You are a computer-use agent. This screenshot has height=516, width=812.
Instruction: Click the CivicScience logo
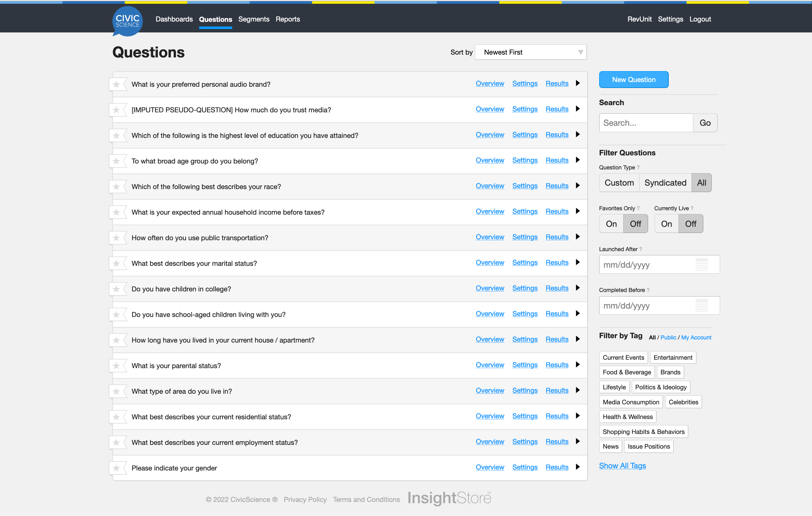127,21
